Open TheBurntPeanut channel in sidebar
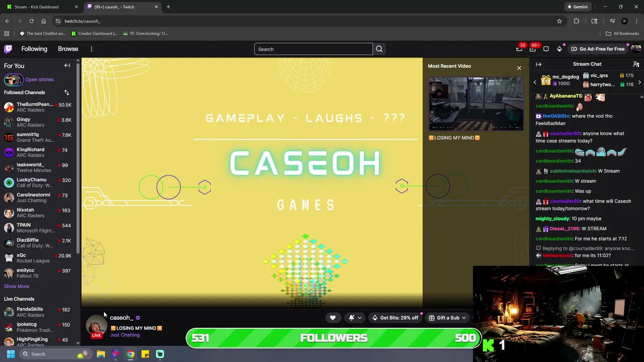This screenshot has height=362, width=644. 38,107
